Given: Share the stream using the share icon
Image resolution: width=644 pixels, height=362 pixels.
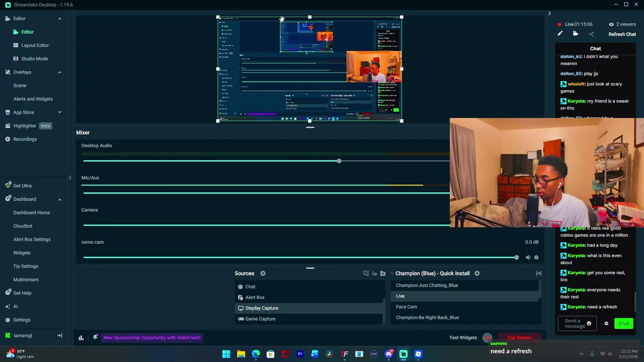Looking at the screenshot, I should (591, 34).
